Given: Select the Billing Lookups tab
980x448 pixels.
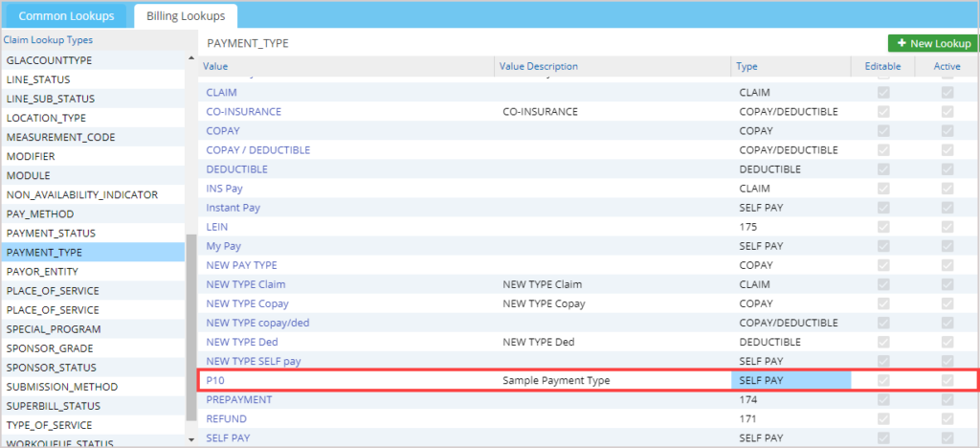Looking at the screenshot, I should point(186,16).
